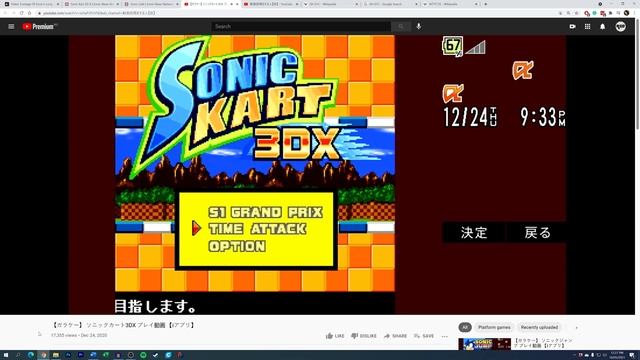Open File Explorer from taskbar

point(56,355)
